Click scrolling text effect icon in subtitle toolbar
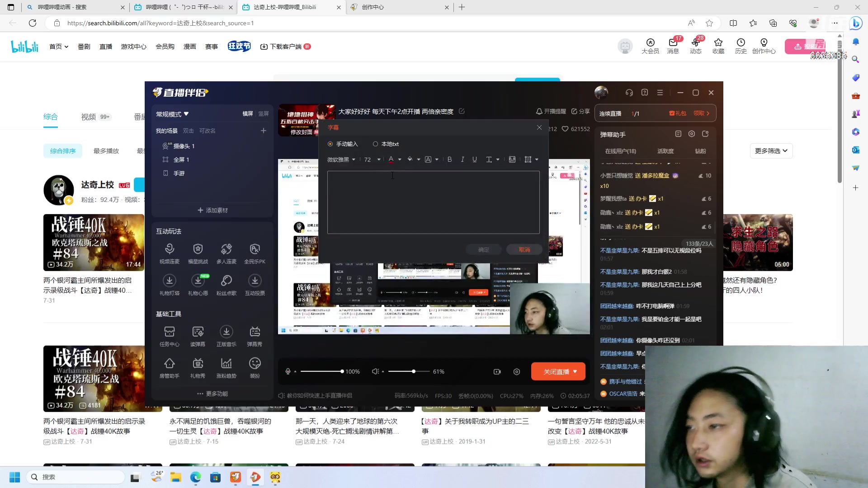This screenshot has height=488, width=868. click(x=512, y=159)
